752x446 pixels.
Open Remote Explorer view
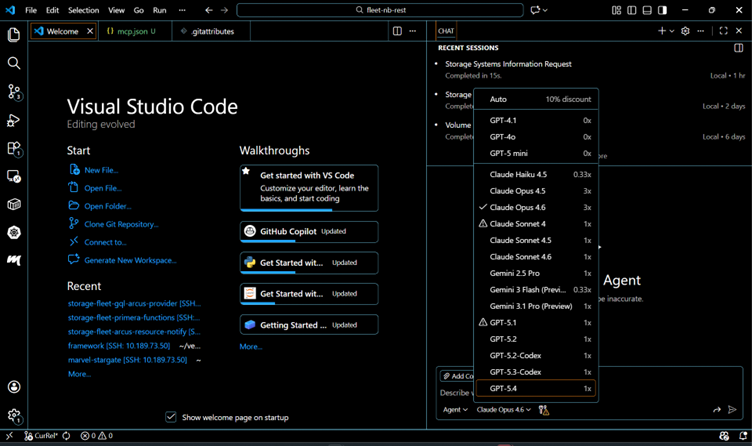point(14,176)
